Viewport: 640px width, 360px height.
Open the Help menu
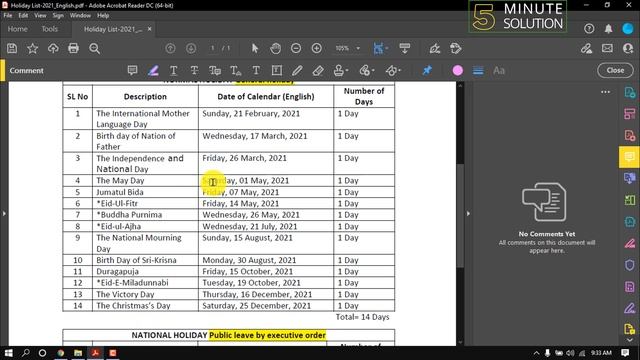[x=103, y=16]
